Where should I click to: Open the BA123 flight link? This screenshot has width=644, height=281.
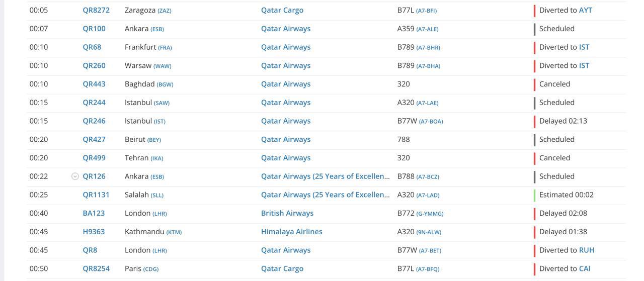[x=94, y=213]
